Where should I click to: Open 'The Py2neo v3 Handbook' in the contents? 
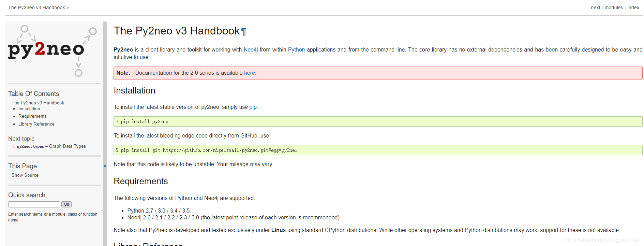[x=38, y=103]
